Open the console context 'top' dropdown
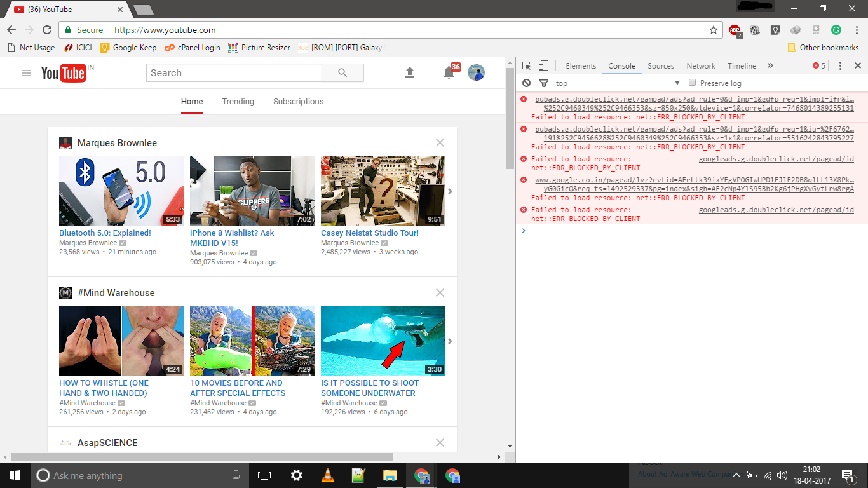 click(x=618, y=83)
